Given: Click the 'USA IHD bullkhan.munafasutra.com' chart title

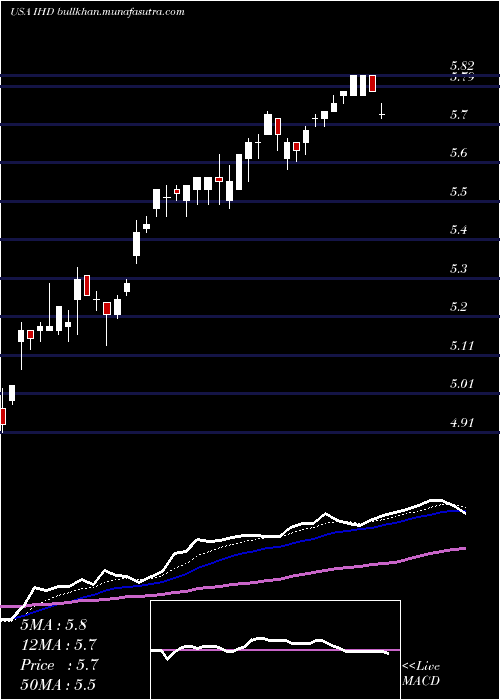Looking at the screenshot, I should (97, 12).
